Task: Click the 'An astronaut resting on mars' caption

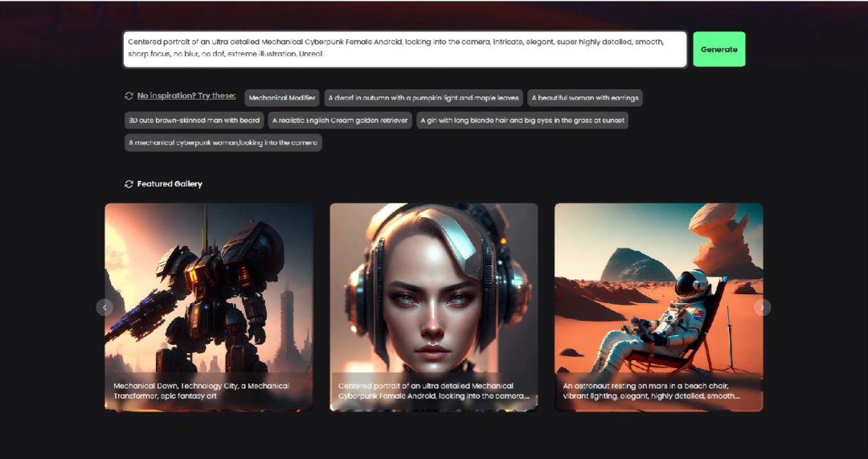Action: 651,391
